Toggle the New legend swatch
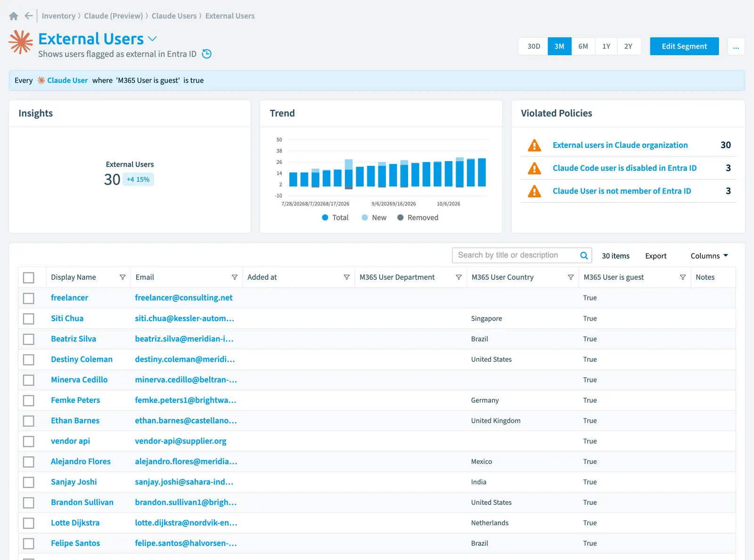Viewport: 754px width, 560px height. 365,218
